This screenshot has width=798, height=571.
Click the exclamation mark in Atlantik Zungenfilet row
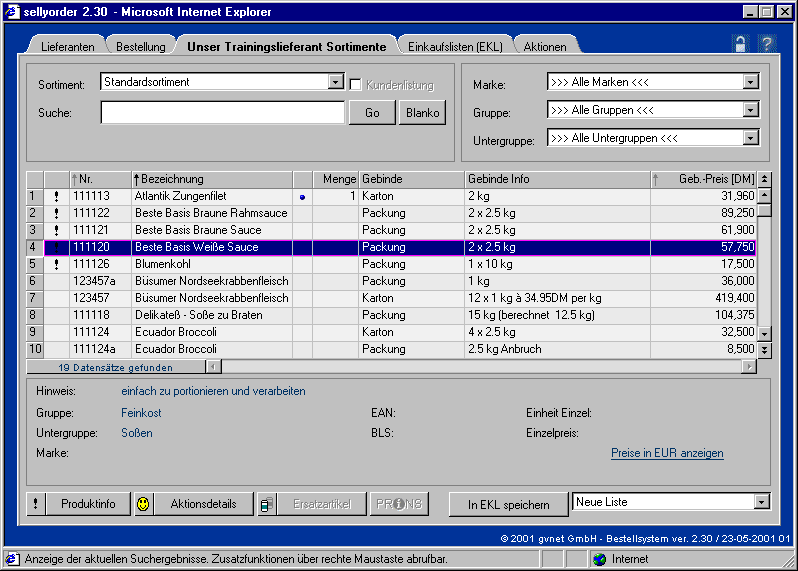coord(56,197)
